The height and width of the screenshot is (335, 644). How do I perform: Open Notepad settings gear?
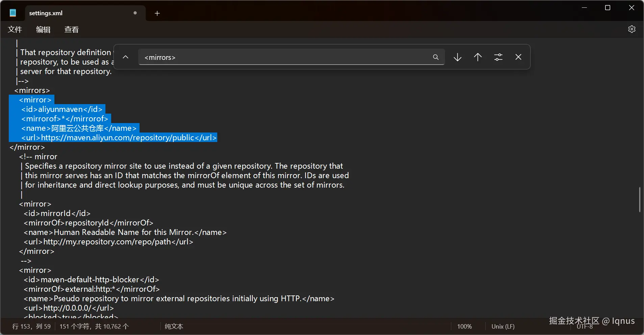(x=632, y=29)
